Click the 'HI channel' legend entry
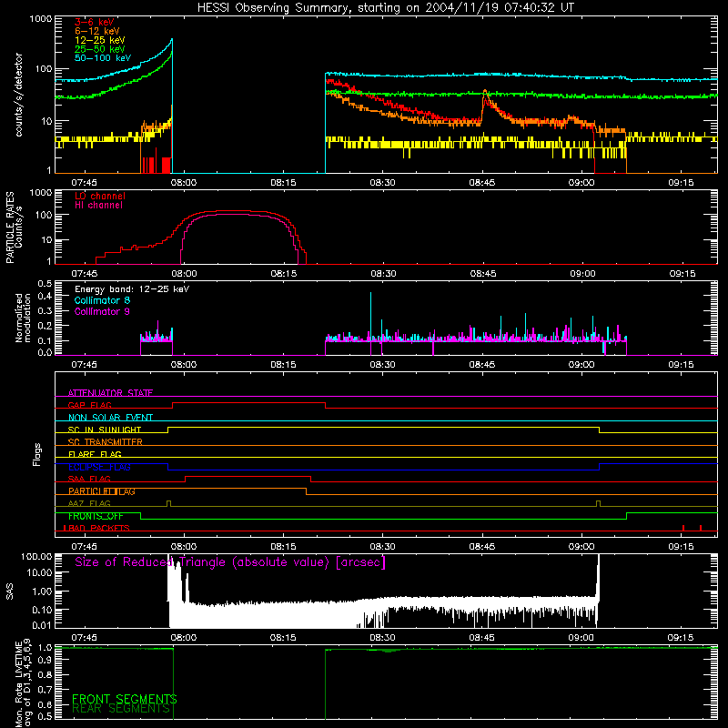This screenshot has height=728, width=728. [x=98, y=205]
